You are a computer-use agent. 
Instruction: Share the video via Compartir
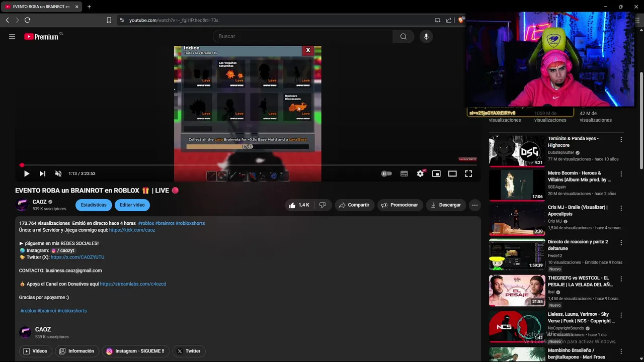coord(354,205)
